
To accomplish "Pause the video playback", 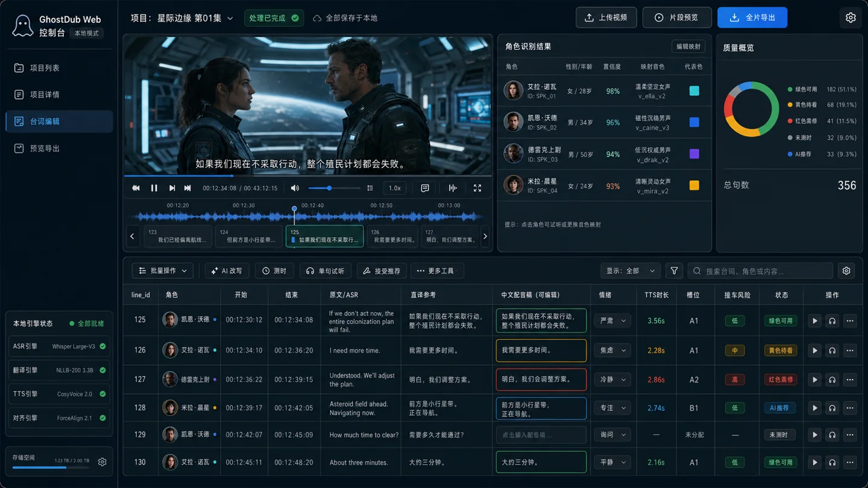I will pos(154,188).
